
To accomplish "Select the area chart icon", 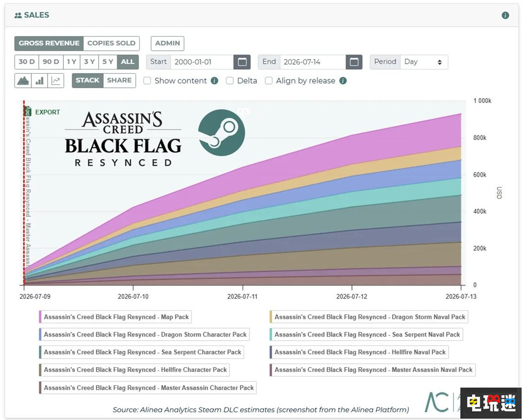I will tap(23, 81).
